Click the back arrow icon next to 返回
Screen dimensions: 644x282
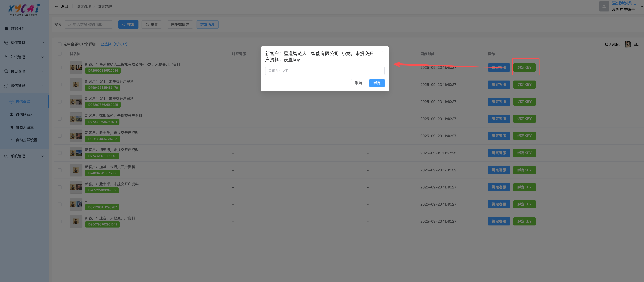pyautogui.click(x=56, y=7)
